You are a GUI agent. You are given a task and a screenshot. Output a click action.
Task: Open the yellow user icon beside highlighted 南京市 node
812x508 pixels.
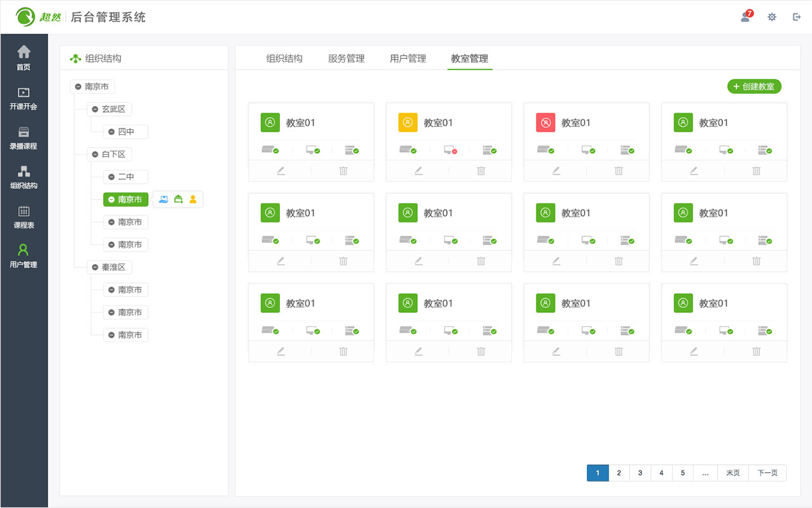[192, 199]
